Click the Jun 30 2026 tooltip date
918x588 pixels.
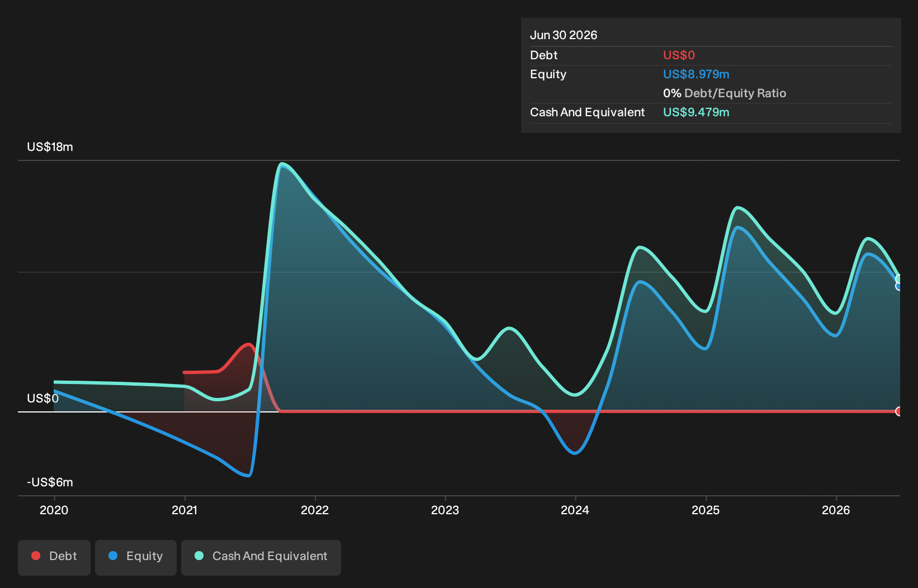pos(564,35)
